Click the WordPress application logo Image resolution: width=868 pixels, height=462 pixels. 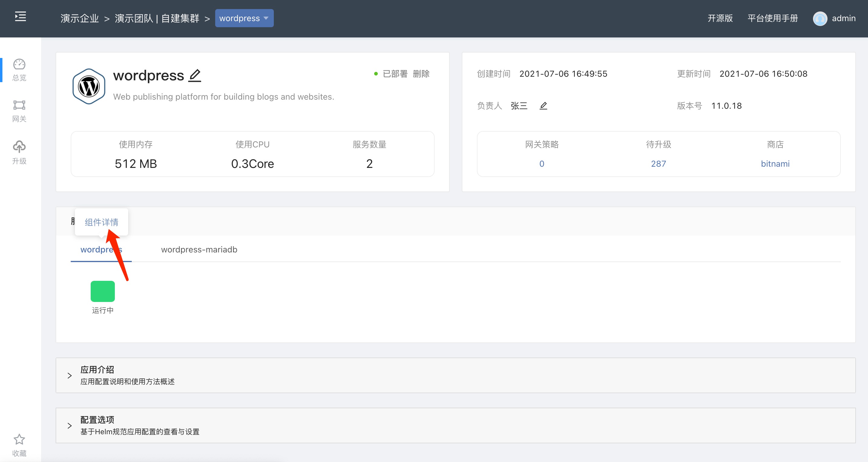[x=89, y=87]
